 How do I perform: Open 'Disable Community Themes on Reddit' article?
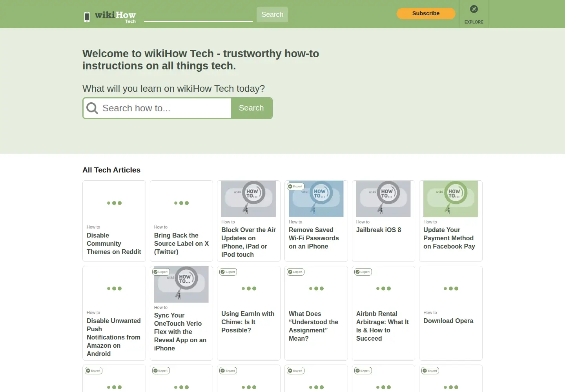tap(114, 243)
